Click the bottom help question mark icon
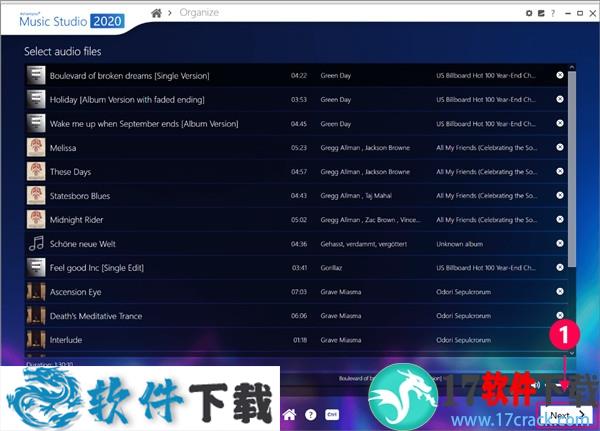This screenshot has width=600, height=431. pos(311,414)
